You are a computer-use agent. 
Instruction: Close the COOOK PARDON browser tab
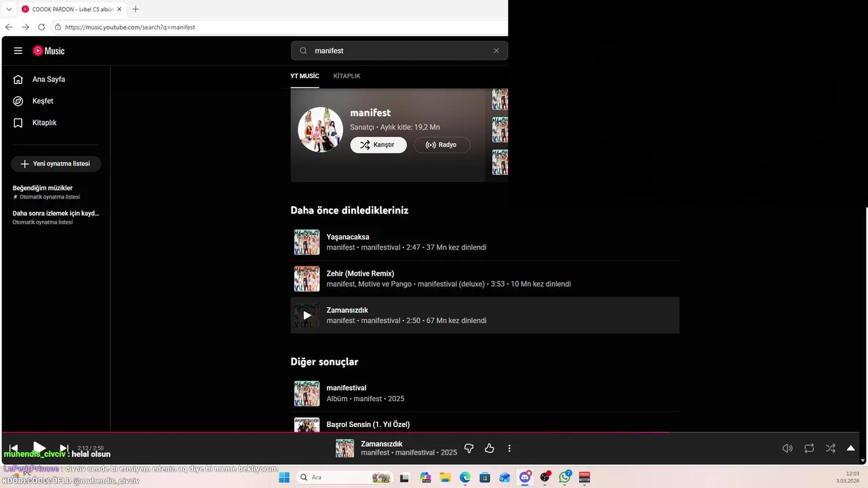coord(119,9)
